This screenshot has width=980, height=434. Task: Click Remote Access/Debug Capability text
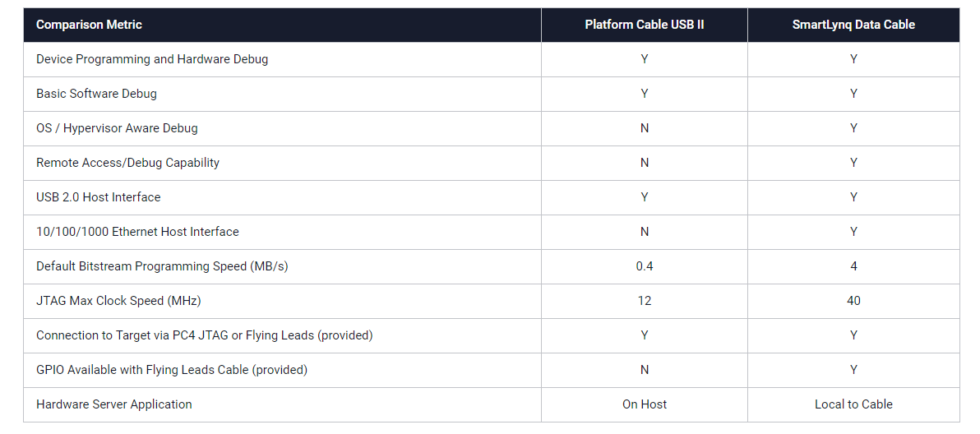tap(127, 163)
